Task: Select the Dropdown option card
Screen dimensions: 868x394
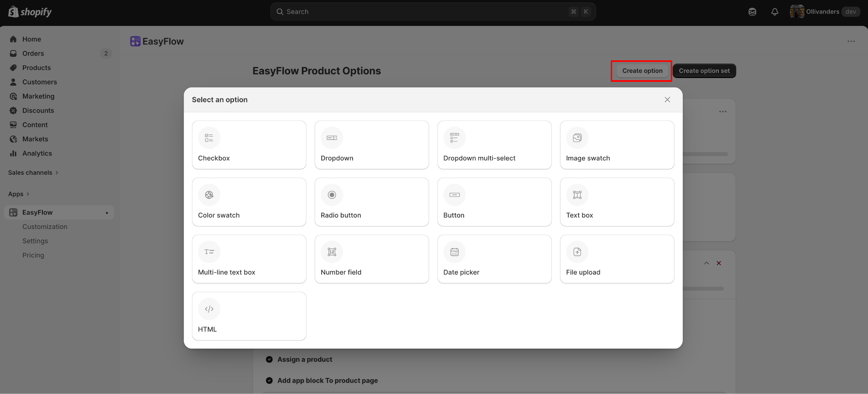Action: coord(372,145)
